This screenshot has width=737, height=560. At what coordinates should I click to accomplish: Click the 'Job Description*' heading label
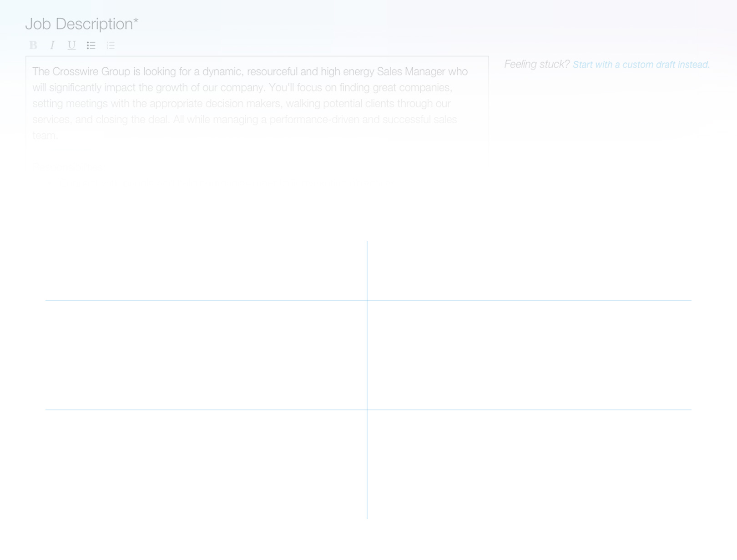(x=81, y=24)
